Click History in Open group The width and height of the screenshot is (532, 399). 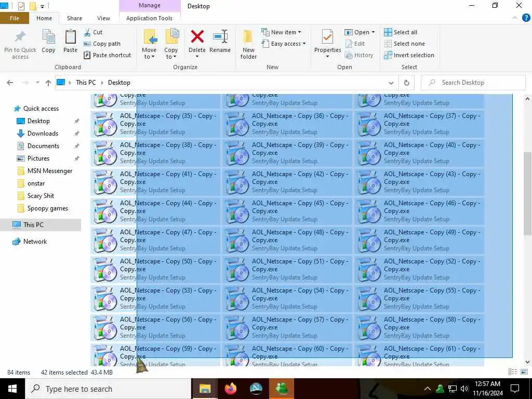[x=359, y=55]
